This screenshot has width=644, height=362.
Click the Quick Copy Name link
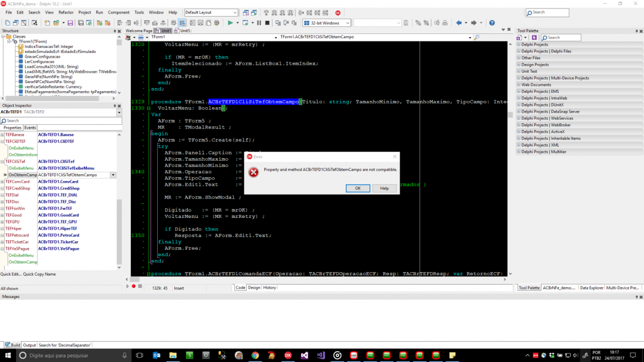(39, 274)
